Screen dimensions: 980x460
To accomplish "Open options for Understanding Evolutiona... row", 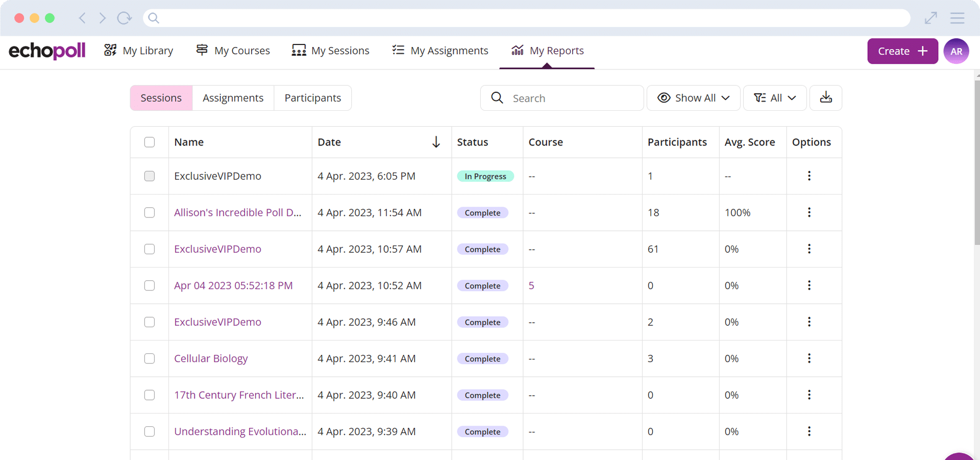I will pos(809,431).
